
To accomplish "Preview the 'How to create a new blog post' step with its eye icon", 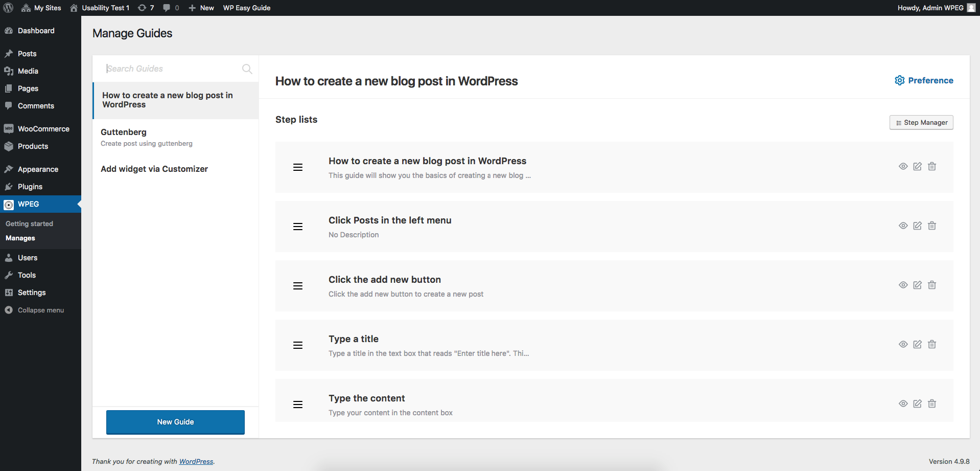I will [x=903, y=166].
